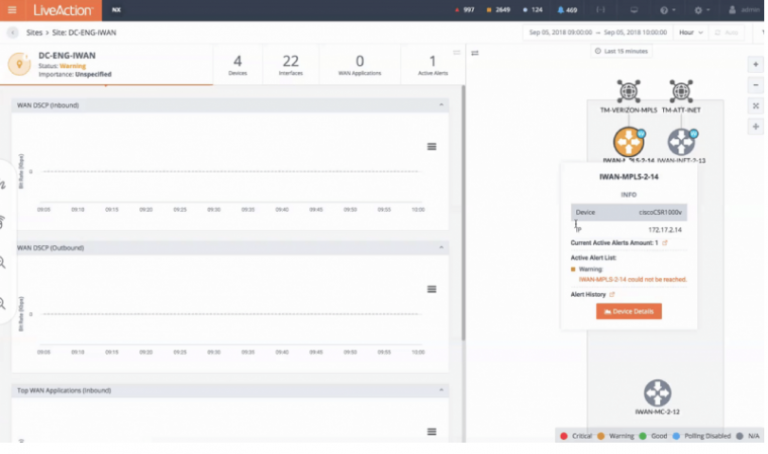Open Top WAN Applications chart menu
This screenshot has height=454, width=768.
(x=432, y=431)
